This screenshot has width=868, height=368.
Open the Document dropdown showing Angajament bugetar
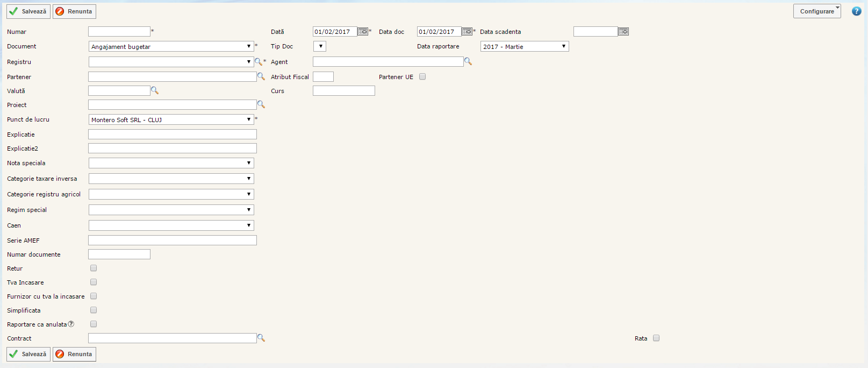coord(171,47)
